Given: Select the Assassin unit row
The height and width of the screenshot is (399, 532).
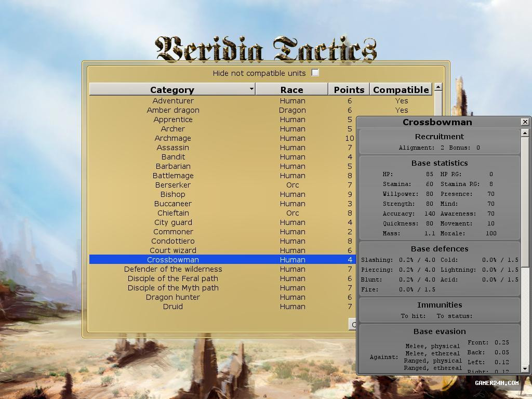Looking at the screenshot, I should click(x=222, y=148).
